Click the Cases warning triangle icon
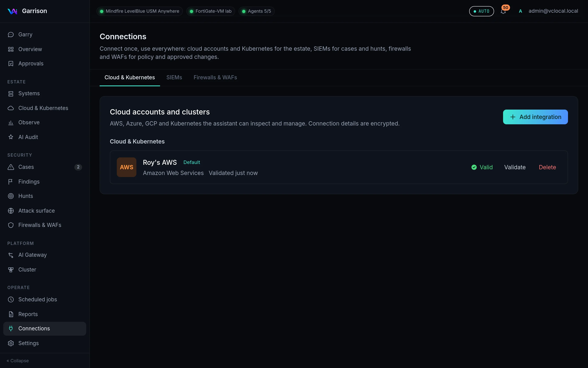The width and height of the screenshot is (588, 368). [11, 167]
